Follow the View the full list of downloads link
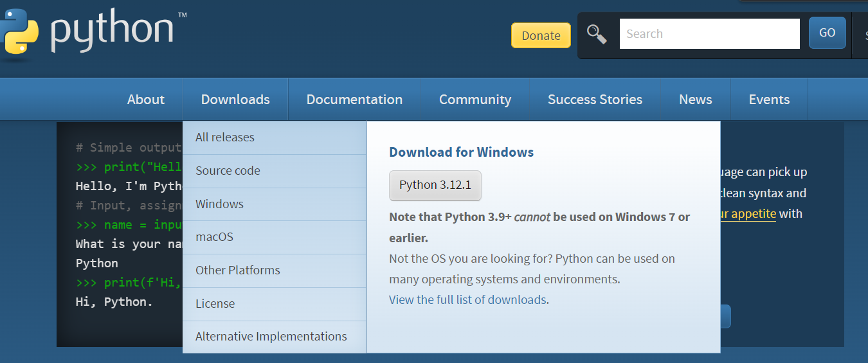This screenshot has width=868, height=363. 467,300
